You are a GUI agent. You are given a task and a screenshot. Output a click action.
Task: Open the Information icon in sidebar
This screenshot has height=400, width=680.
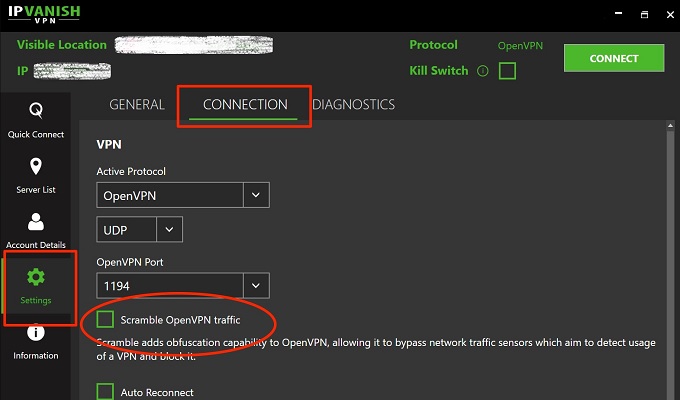coord(36,332)
